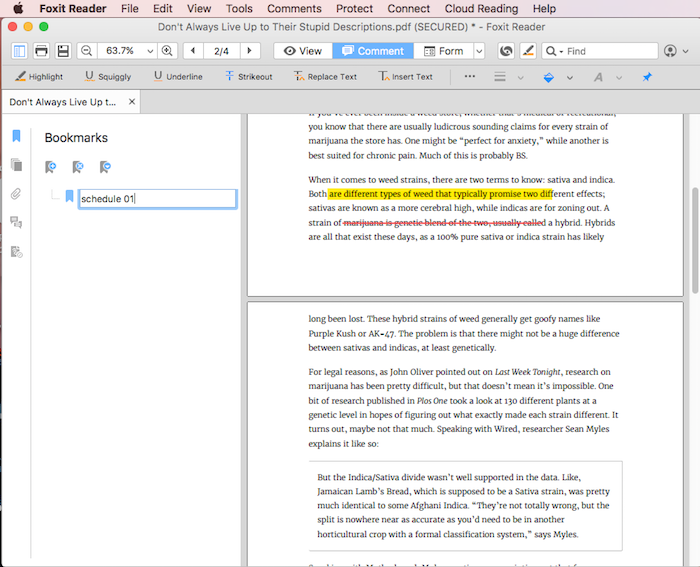Click the zoom in plus button
The image size is (700, 567).
pos(167,50)
